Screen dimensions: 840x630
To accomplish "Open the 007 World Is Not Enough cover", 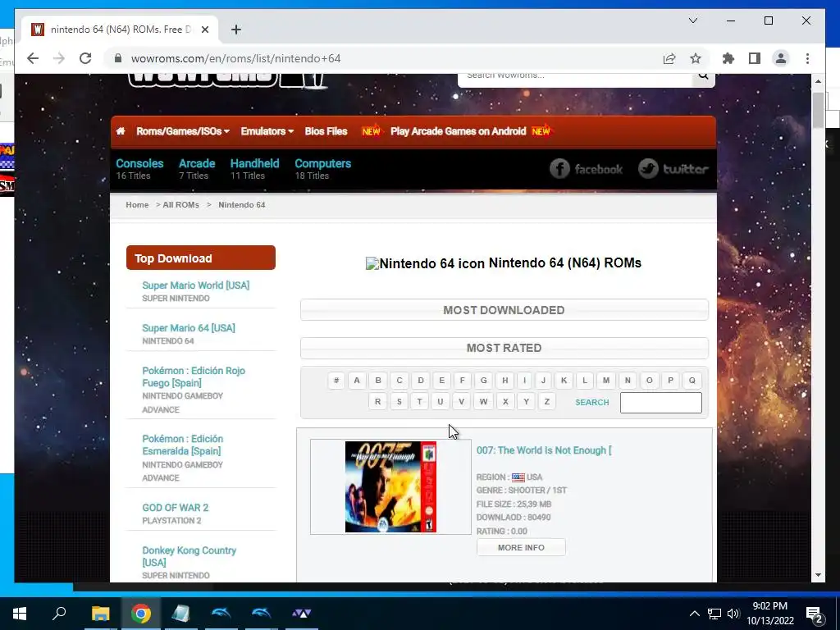I will point(390,486).
